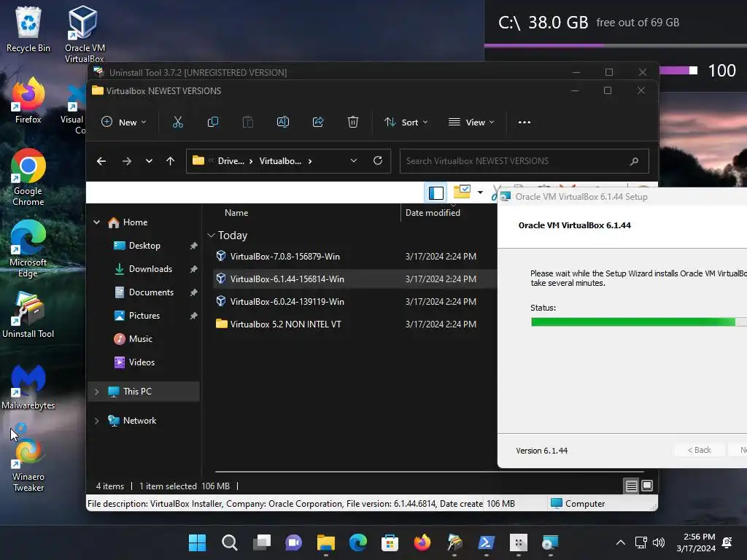Select Pictures in navigation pane
747x560 pixels.
click(144, 316)
